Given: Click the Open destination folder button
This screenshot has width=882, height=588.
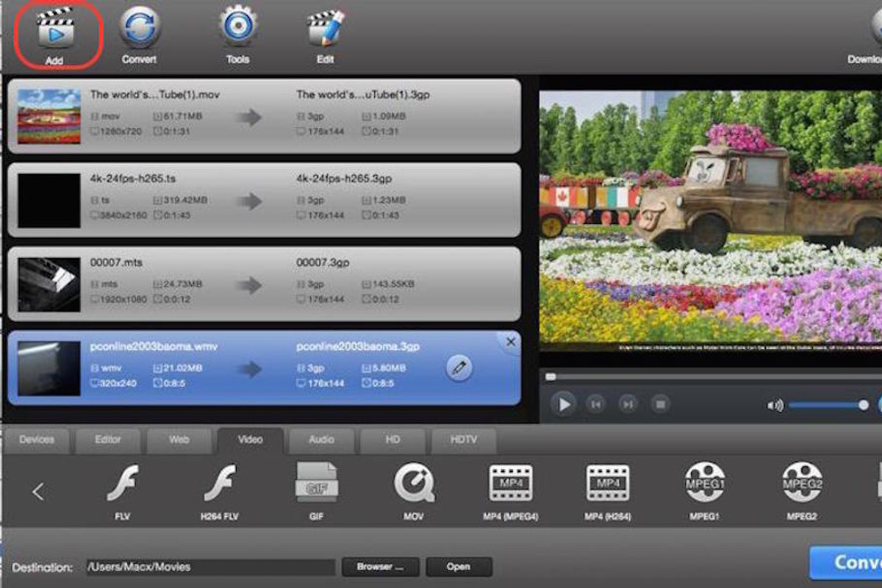Looking at the screenshot, I should (x=459, y=567).
